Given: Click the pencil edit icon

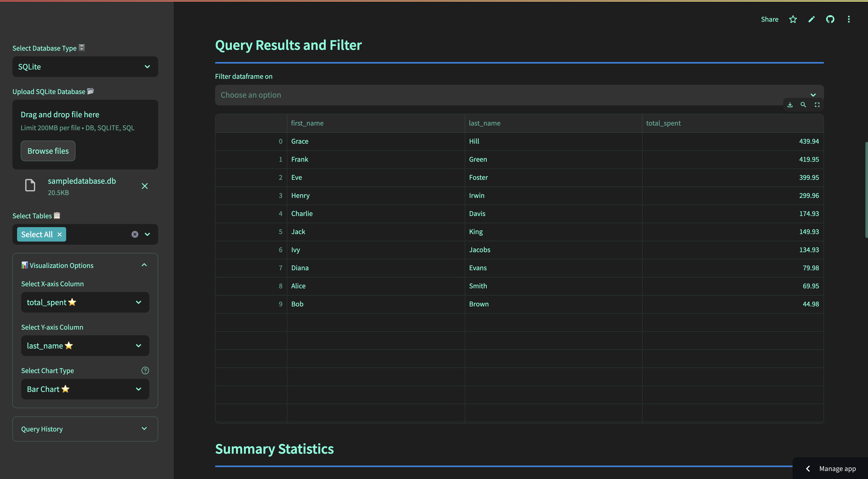Looking at the screenshot, I should (x=811, y=19).
